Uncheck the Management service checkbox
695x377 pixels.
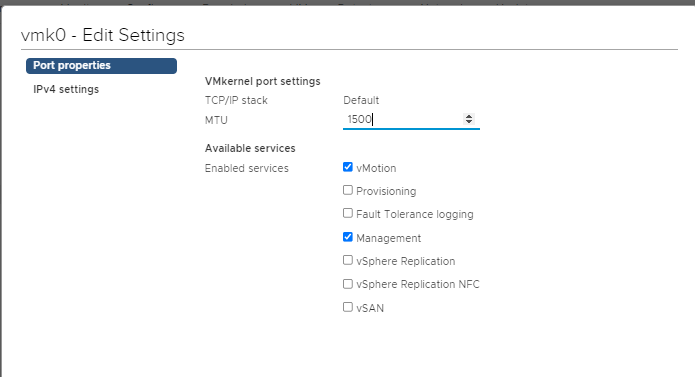click(x=348, y=237)
